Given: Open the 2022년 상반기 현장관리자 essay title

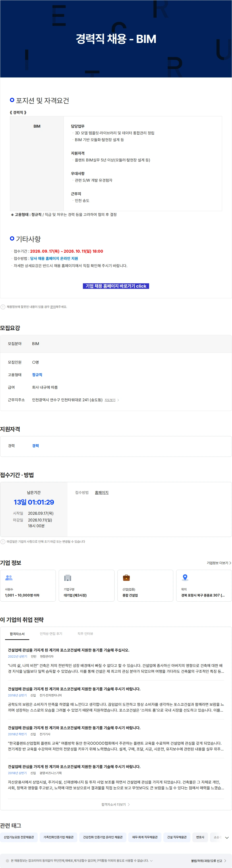Looking at the screenshot, I should [x=68, y=650].
